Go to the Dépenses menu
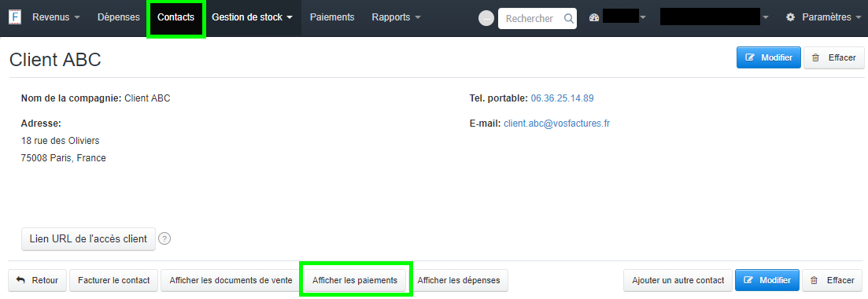 (x=119, y=17)
